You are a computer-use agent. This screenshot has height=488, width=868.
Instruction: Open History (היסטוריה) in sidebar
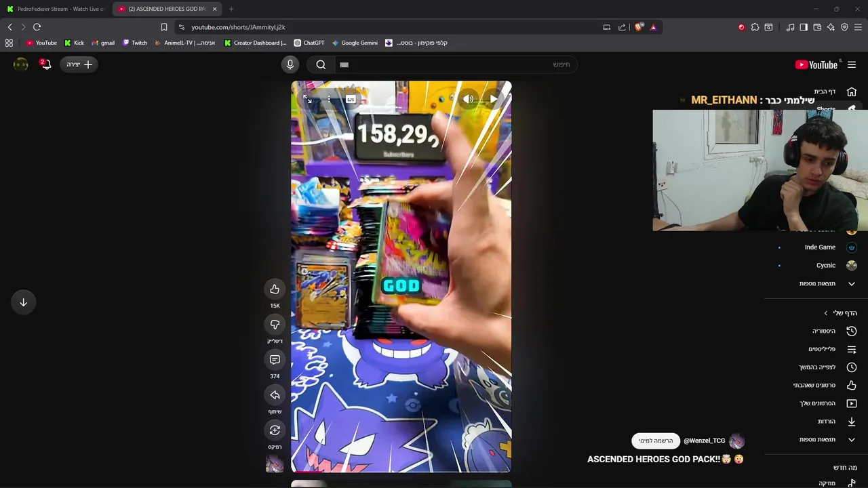tap(834, 331)
